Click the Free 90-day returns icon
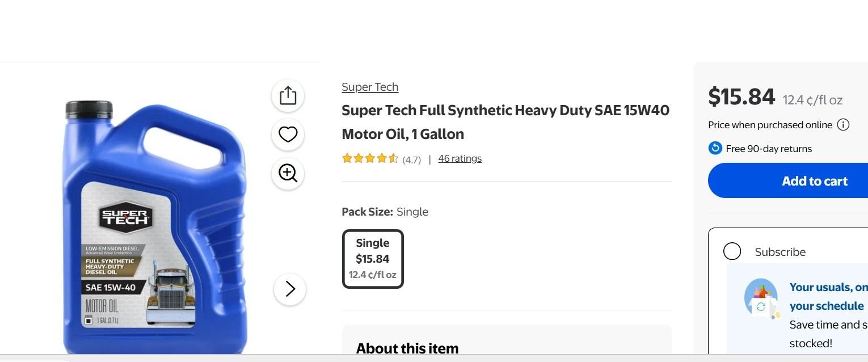The height and width of the screenshot is (362, 868). pos(715,148)
